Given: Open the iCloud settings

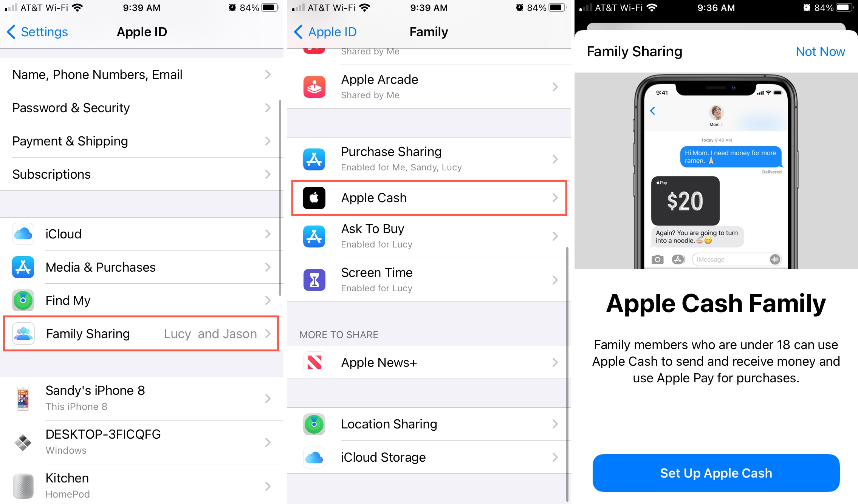Looking at the screenshot, I should [x=140, y=235].
